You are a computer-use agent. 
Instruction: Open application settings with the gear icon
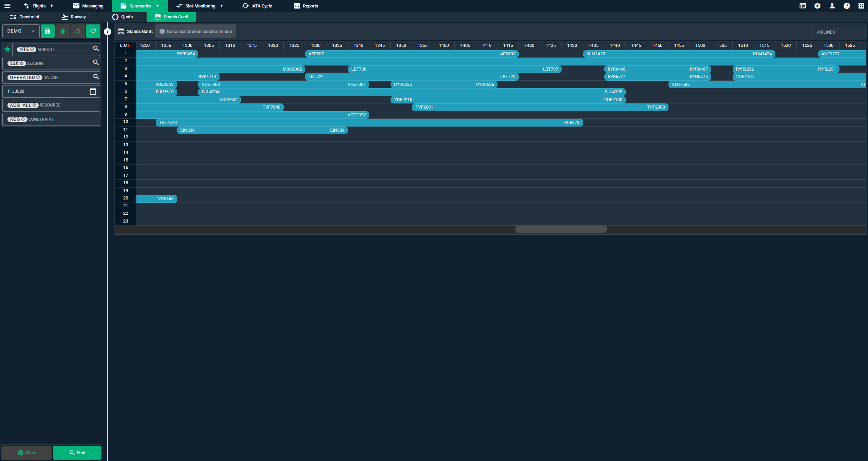tap(817, 6)
